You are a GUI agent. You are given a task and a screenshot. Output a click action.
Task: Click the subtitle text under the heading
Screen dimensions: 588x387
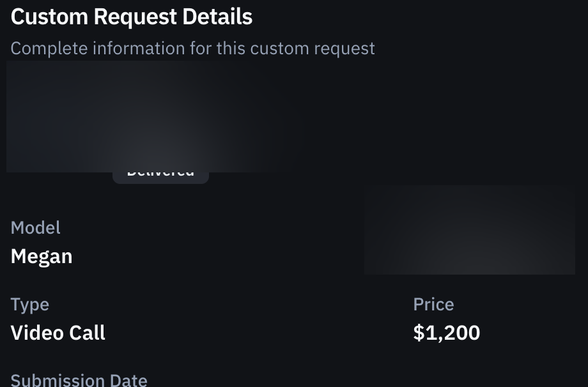192,48
